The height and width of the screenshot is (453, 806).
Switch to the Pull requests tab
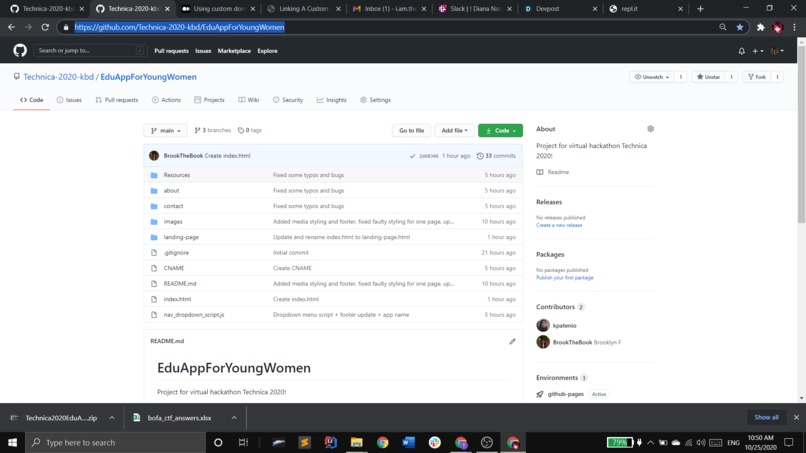coord(117,100)
